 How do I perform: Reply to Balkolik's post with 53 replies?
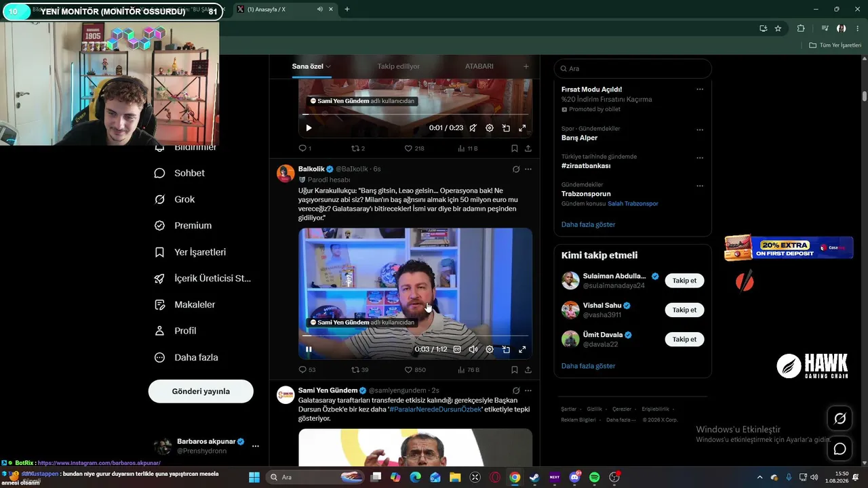pos(307,370)
